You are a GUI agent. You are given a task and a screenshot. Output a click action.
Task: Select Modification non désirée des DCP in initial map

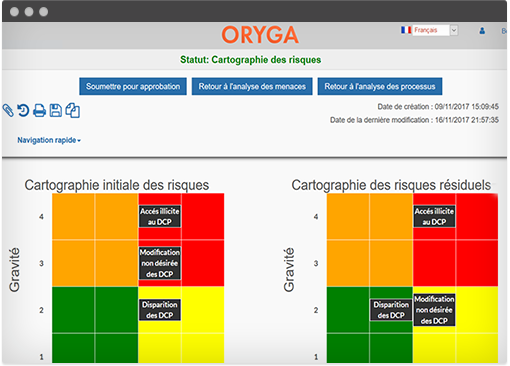pos(160,263)
